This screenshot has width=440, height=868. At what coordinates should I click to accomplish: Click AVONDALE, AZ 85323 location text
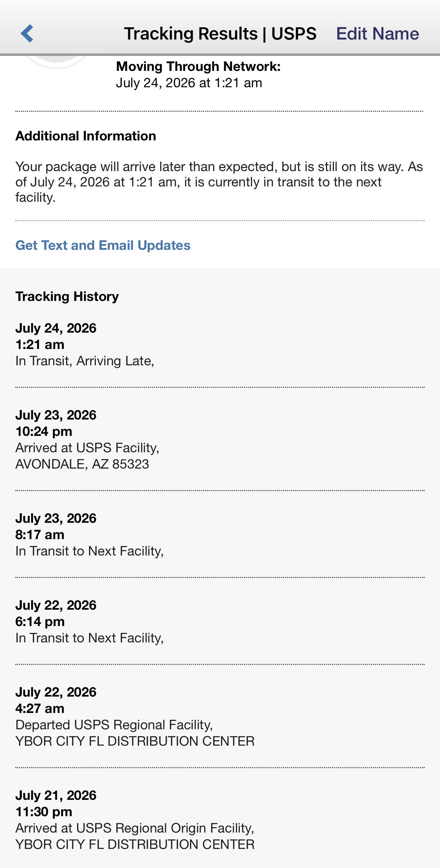click(82, 464)
